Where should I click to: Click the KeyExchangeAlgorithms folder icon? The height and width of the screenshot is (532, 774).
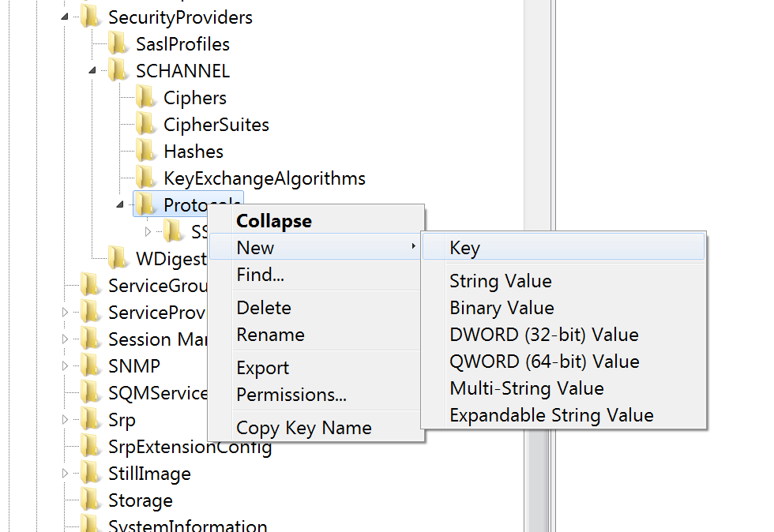(x=145, y=178)
